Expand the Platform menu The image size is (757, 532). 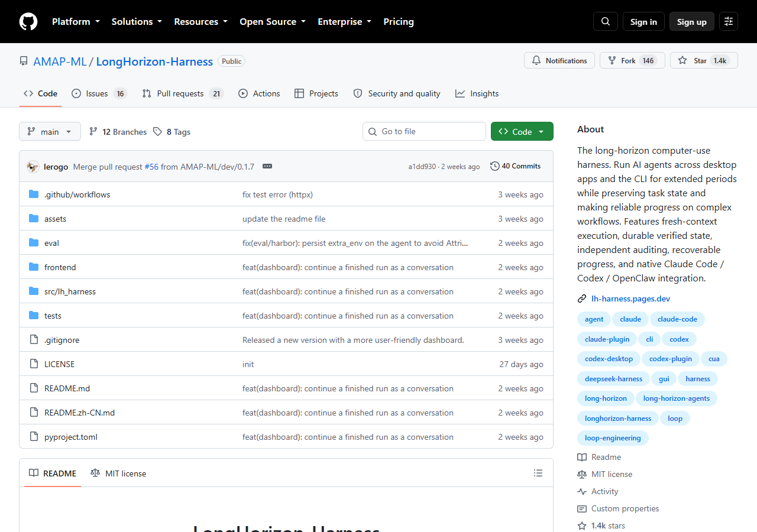[76, 21]
